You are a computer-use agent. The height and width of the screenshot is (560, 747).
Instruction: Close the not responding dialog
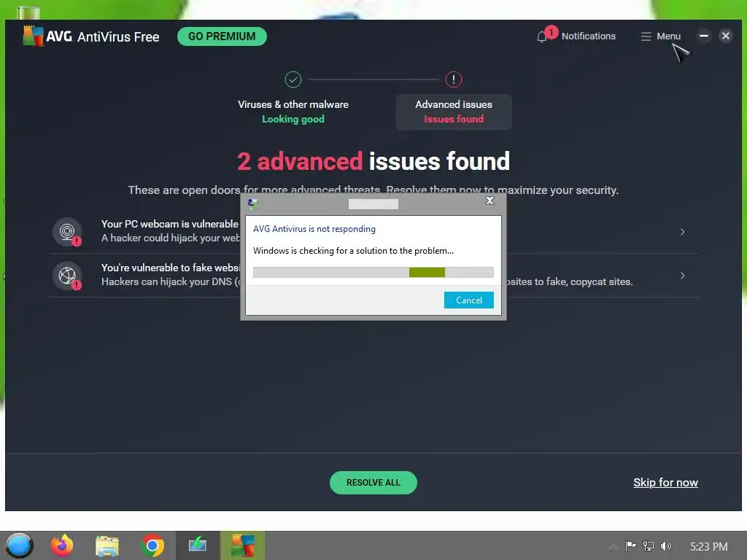point(489,201)
